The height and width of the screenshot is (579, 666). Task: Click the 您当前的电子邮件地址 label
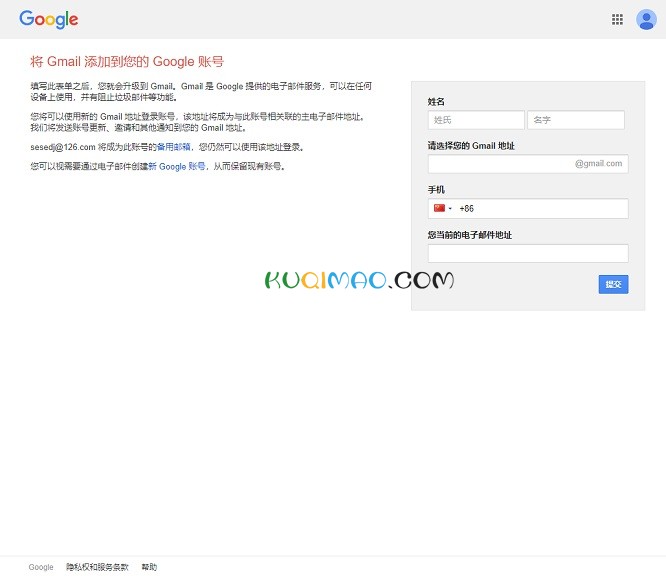[x=470, y=235]
